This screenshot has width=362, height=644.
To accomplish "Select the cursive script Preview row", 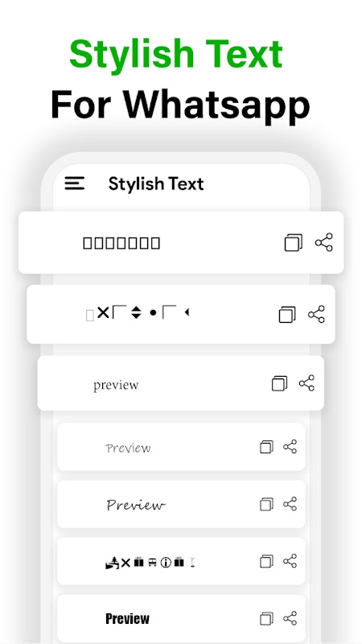I will tap(181, 505).
